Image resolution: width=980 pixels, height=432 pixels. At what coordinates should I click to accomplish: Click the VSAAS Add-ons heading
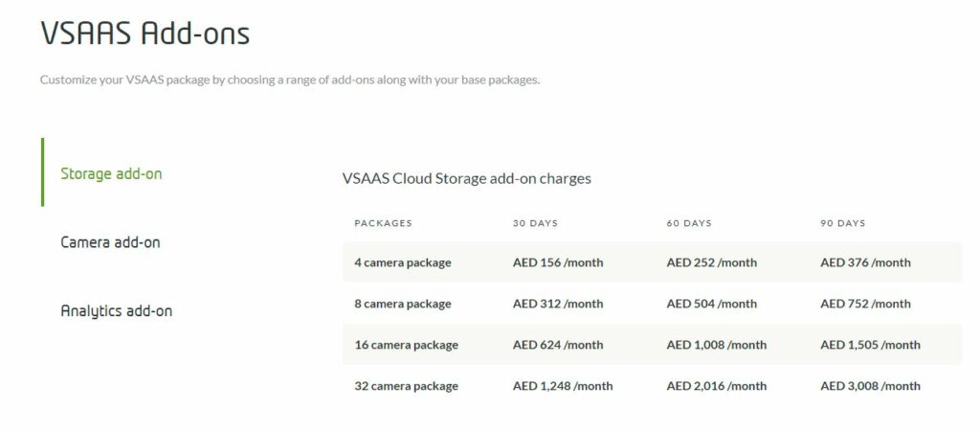145,34
